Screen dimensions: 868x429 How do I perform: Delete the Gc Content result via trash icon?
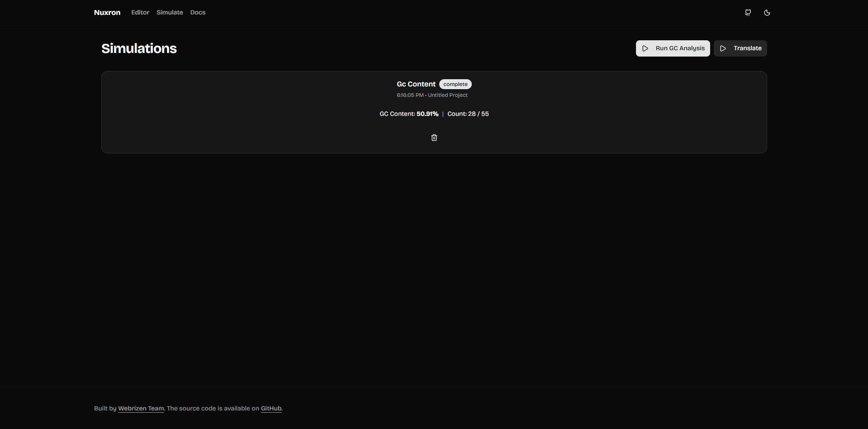434,137
